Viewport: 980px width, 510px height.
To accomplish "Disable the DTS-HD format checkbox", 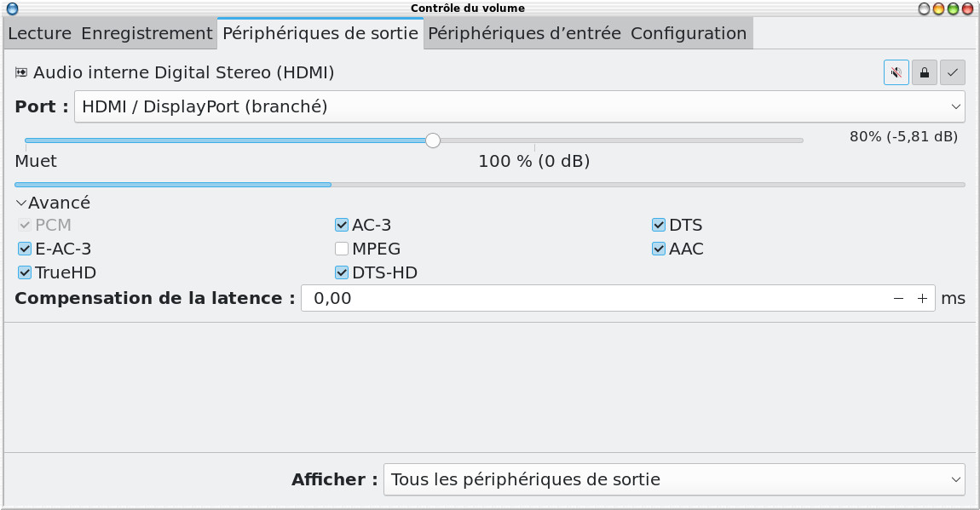I will coord(342,273).
